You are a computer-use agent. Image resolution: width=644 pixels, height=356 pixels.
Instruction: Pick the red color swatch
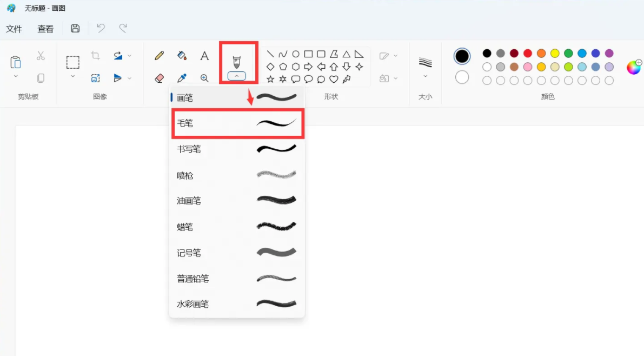527,54
